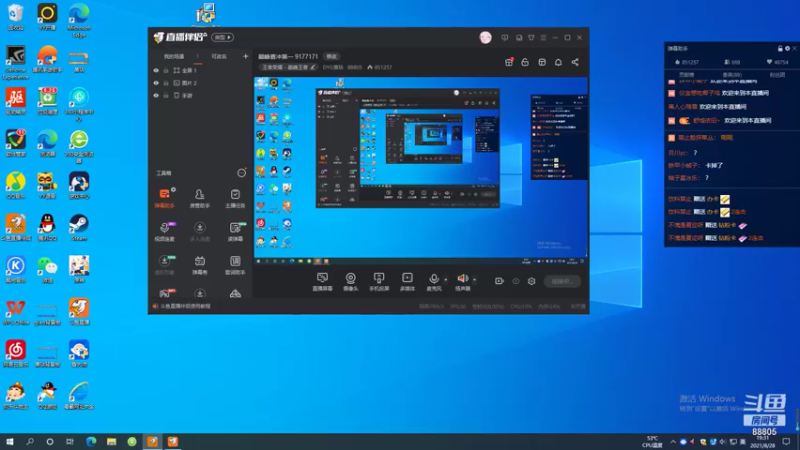Click room title text ending 9177171
This screenshot has width=800, height=450.
click(x=288, y=57)
